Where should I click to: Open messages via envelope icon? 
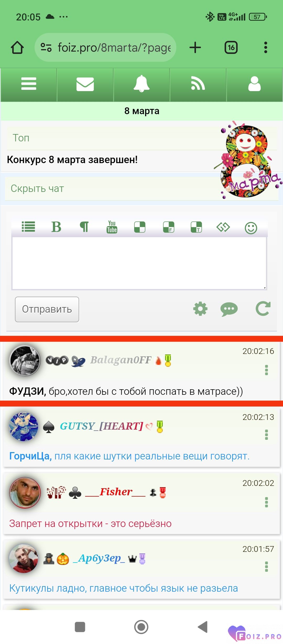(85, 84)
